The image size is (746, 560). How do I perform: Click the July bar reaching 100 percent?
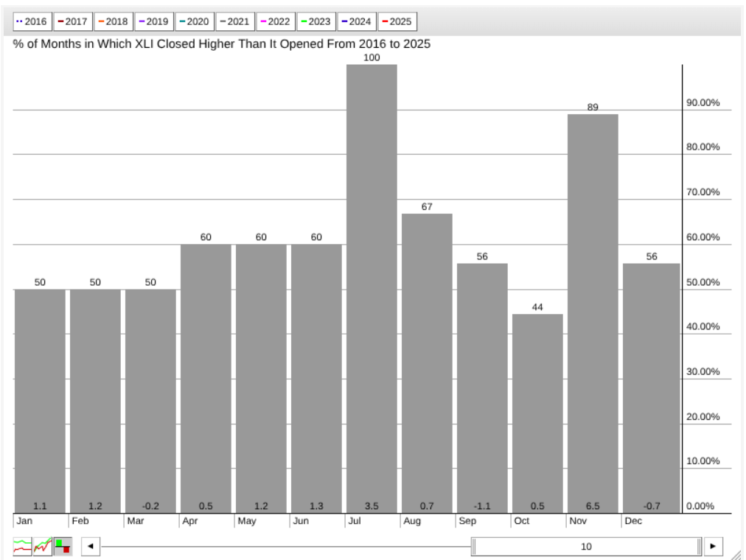click(372, 289)
